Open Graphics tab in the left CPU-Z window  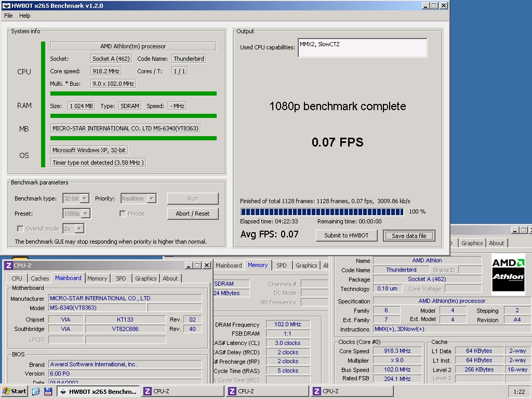tap(146, 278)
